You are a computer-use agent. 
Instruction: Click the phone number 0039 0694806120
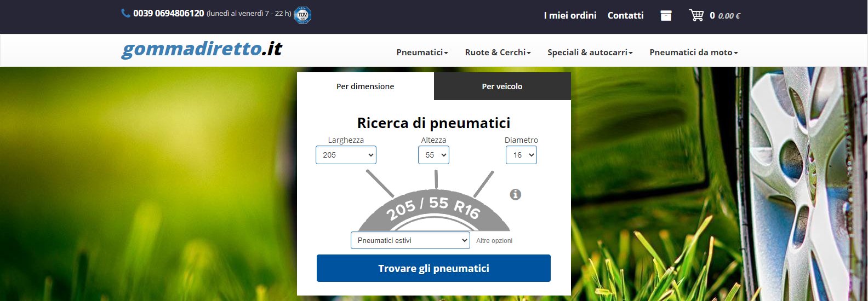point(169,13)
